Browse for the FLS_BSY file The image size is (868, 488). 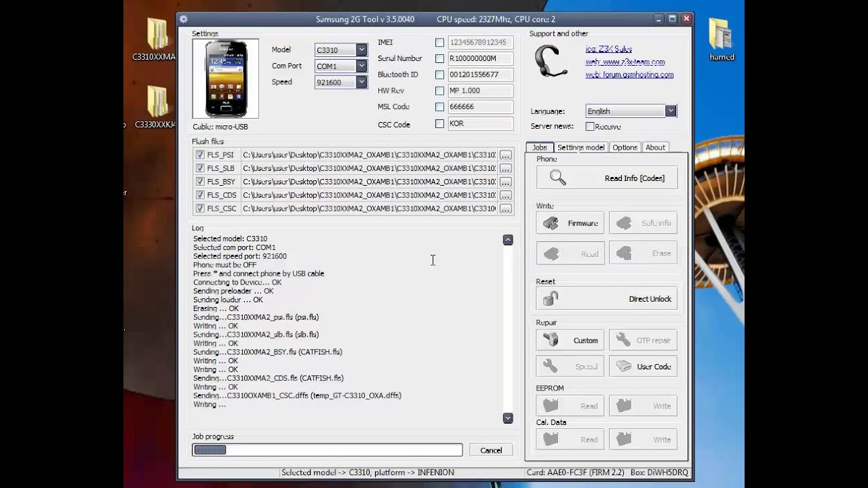click(505, 182)
